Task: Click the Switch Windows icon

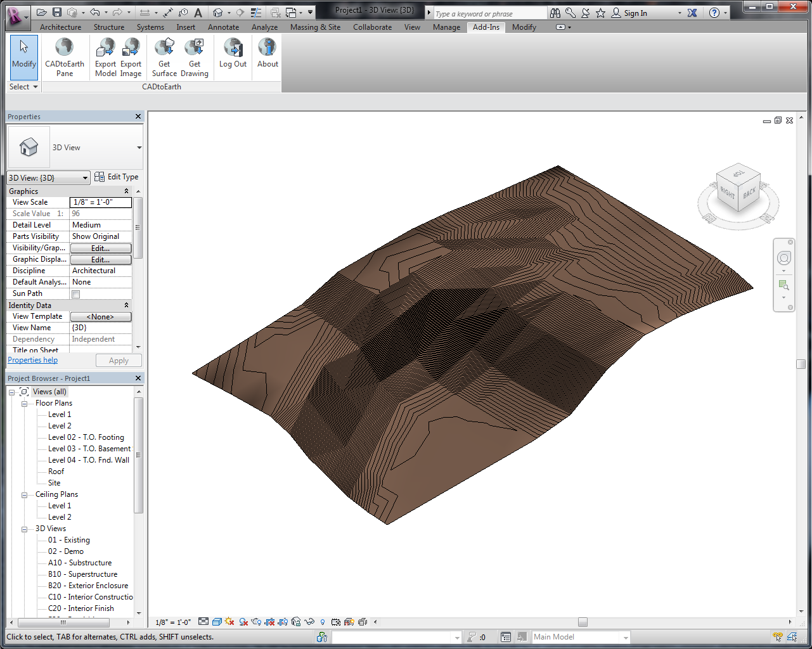Action: pyautogui.click(x=290, y=13)
